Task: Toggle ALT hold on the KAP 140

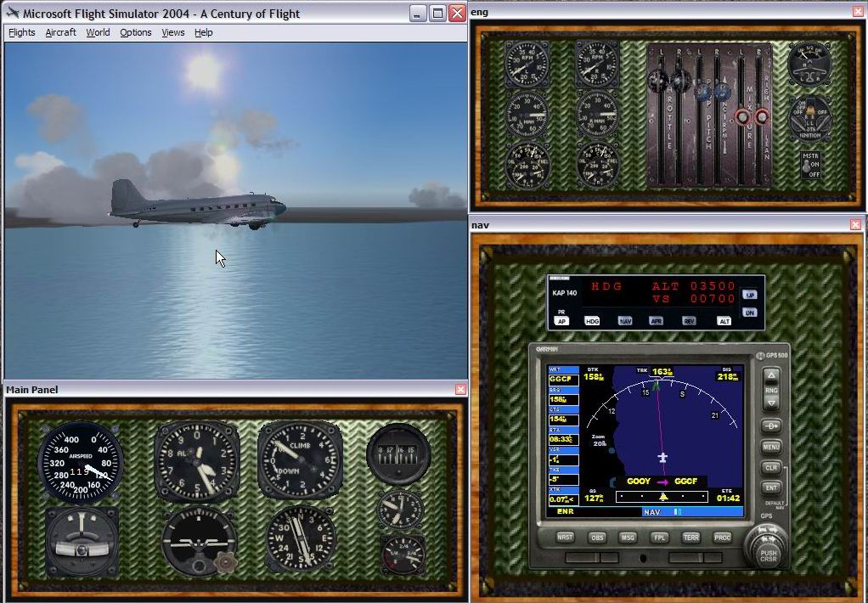Action: click(x=724, y=321)
